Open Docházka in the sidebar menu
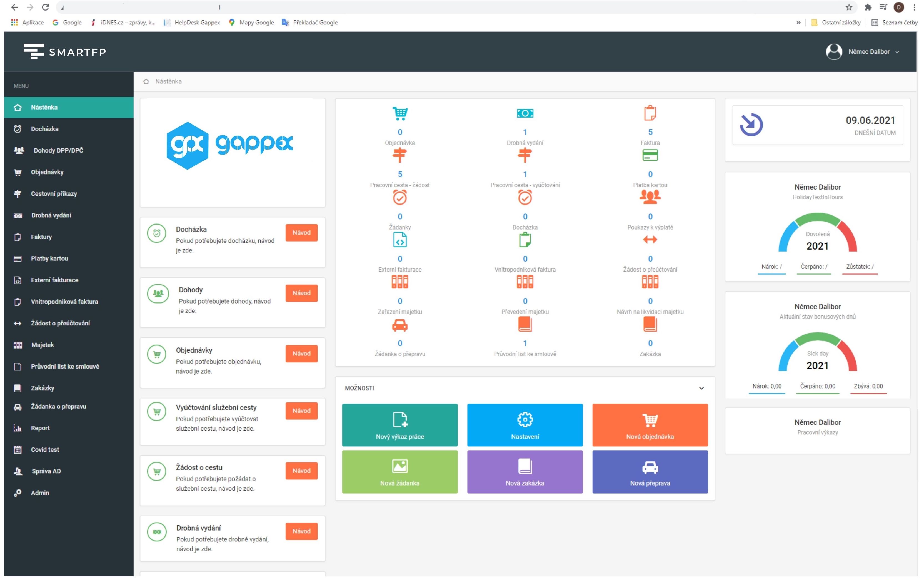 [44, 129]
